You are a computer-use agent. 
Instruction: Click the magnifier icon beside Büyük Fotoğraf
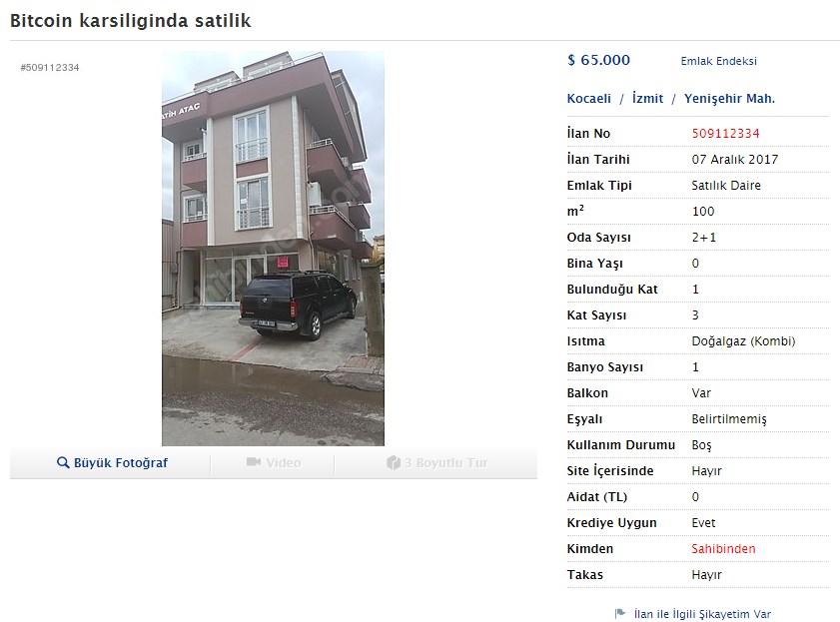(63, 462)
